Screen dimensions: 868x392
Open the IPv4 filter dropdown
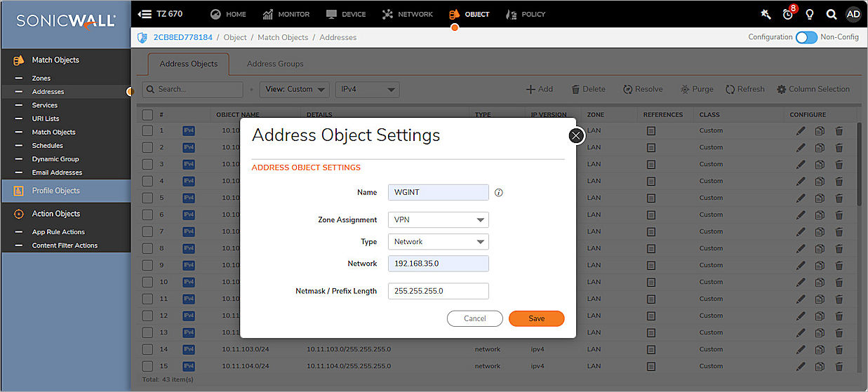367,89
